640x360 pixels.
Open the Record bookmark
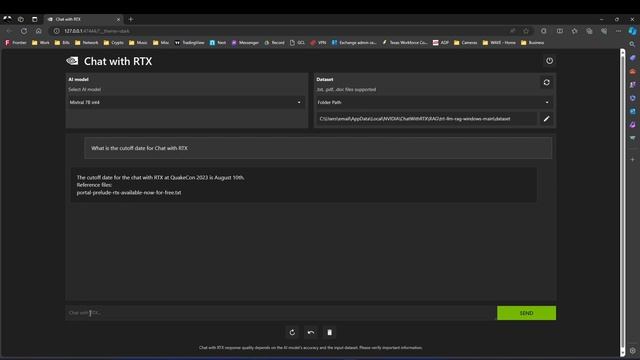coord(274,42)
